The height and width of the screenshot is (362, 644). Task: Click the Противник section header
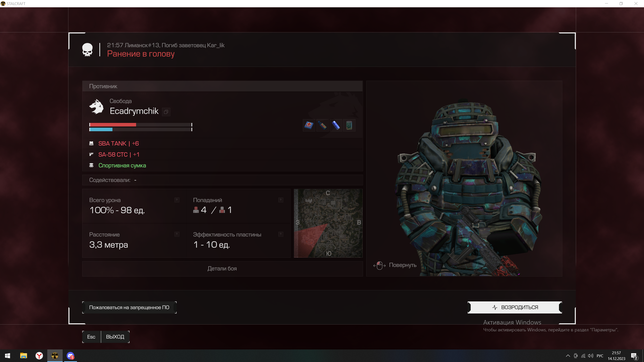pos(222,86)
